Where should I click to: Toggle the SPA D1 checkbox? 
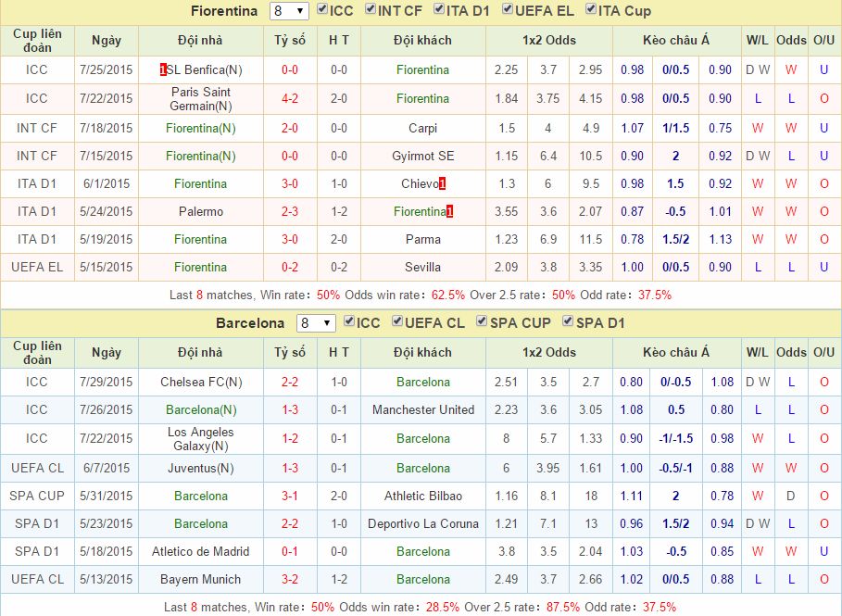568,321
